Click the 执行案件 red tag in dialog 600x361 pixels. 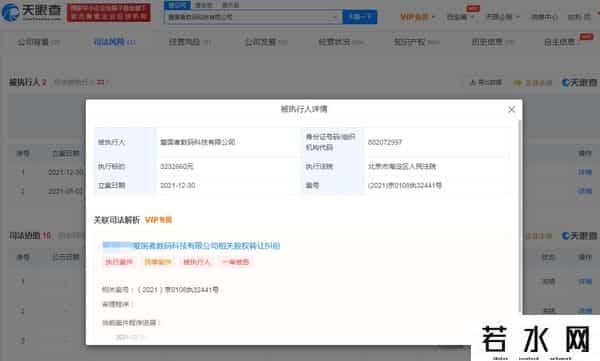119,262
